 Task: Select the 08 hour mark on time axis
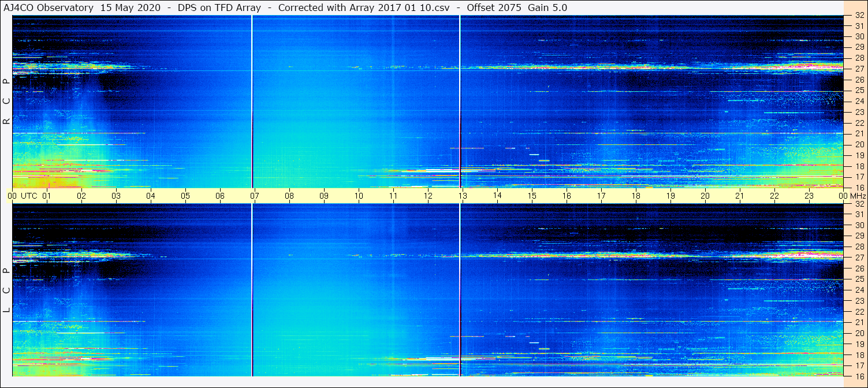click(x=289, y=196)
